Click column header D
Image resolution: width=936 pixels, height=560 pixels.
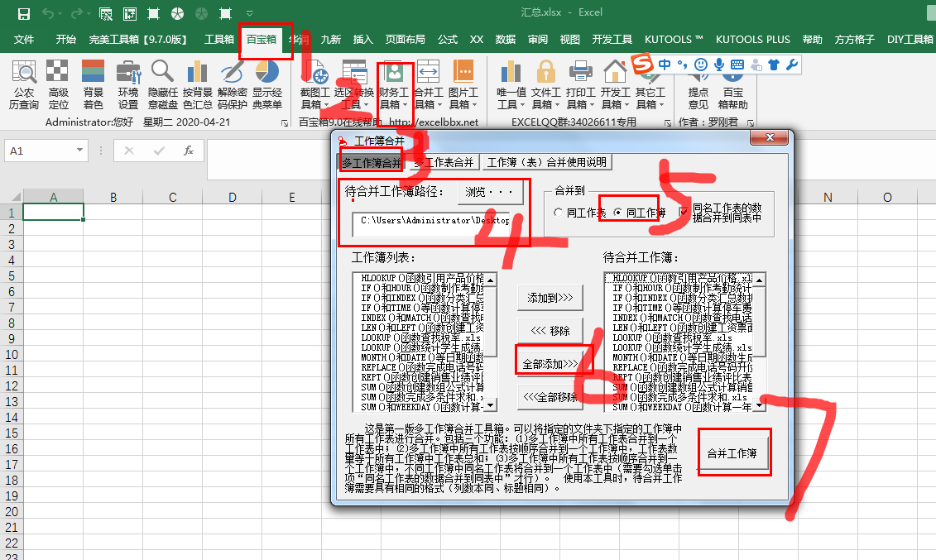(233, 198)
